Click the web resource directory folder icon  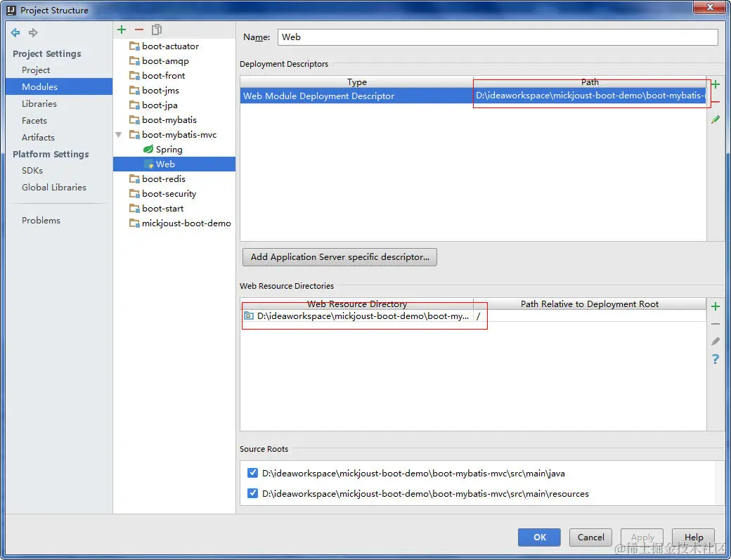point(249,316)
